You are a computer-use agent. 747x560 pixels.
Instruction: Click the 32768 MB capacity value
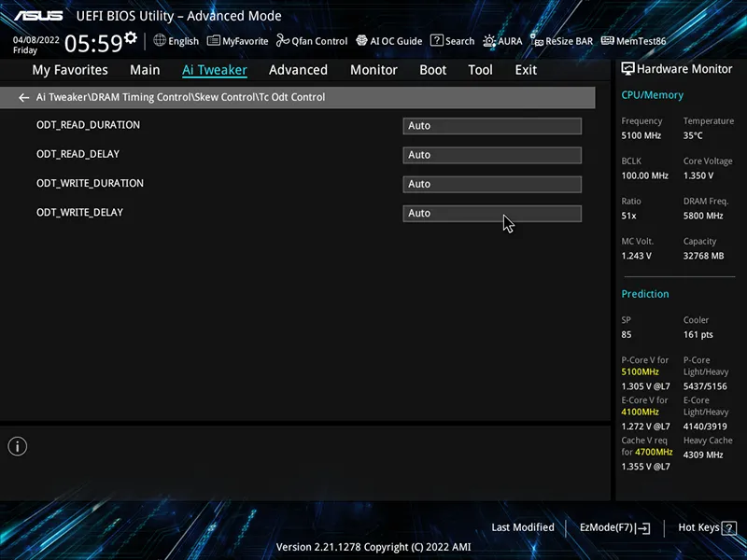point(704,256)
